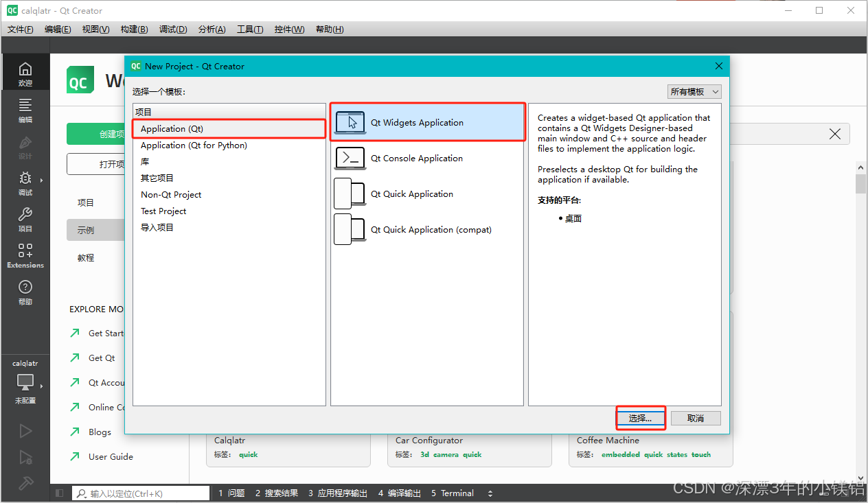The height and width of the screenshot is (503, 868).
Task: Click the arrow icon beside Blogs
Action: click(x=75, y=432)
